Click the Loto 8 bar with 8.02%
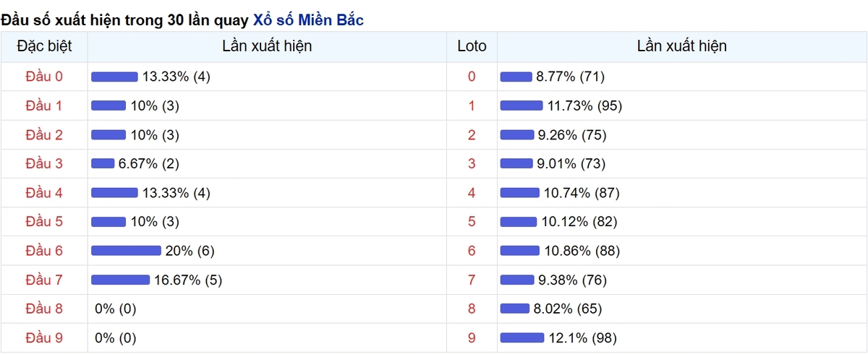Viewport: 868px width, 354px height. coord(515,308)
